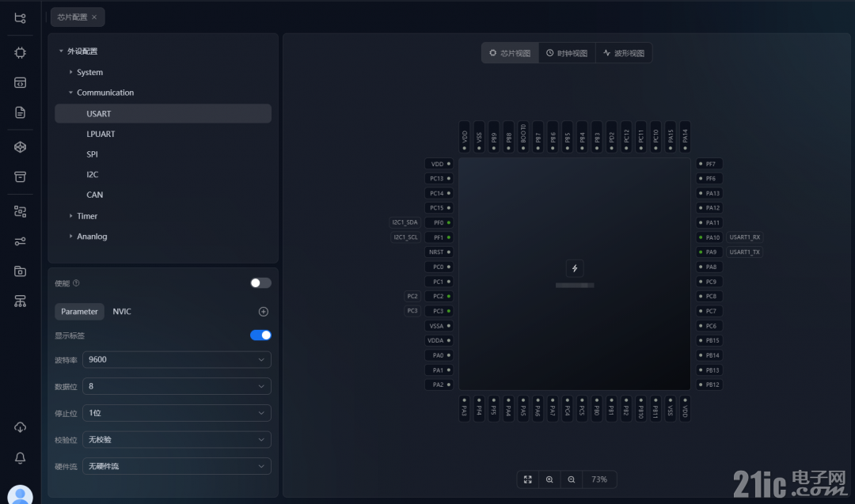Click the I2C1_SCL pin label
The height and width of the screenshot is (504, 855).
point(405,237)
